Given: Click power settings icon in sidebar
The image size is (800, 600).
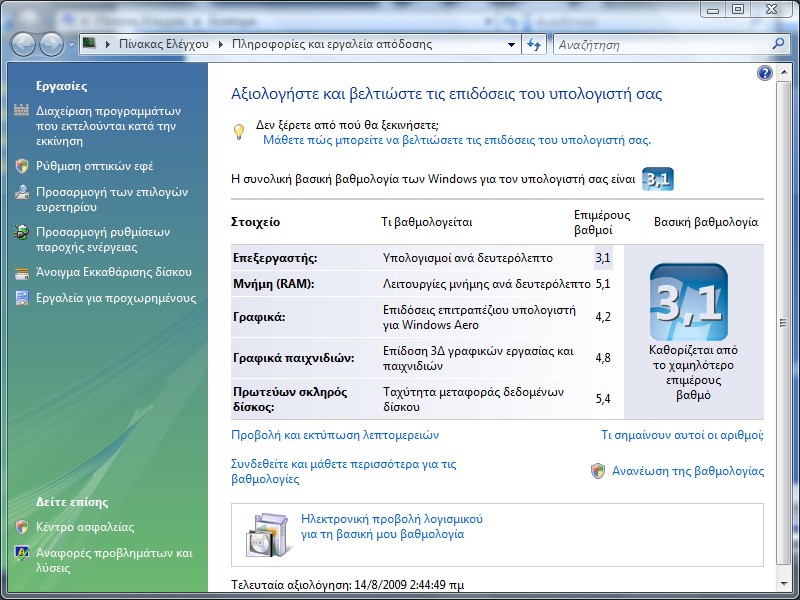Looking at the screenshot, I should 21,232.
